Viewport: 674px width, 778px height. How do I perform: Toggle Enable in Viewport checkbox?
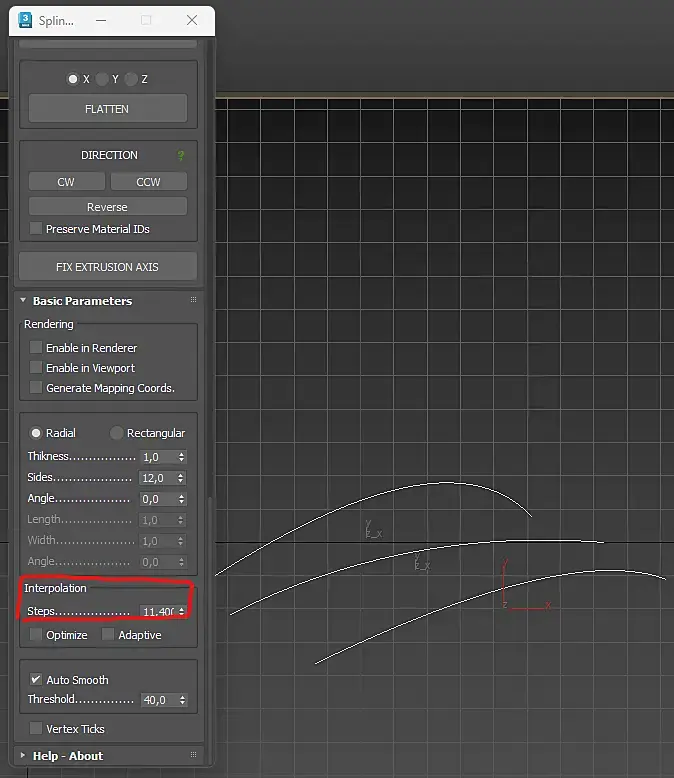pyautogui.click(x=36, y=367)
